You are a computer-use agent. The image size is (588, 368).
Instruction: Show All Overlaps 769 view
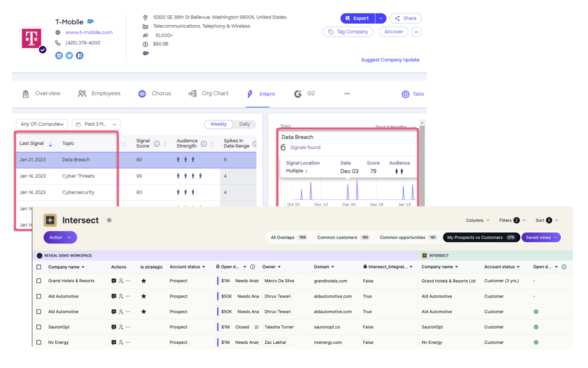pyautogui.click(x=288, y=238)
